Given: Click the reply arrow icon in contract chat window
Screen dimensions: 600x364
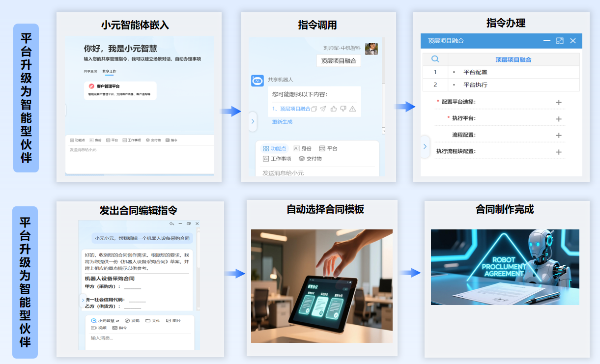Looking at the screenshot, I should (171, 224).
